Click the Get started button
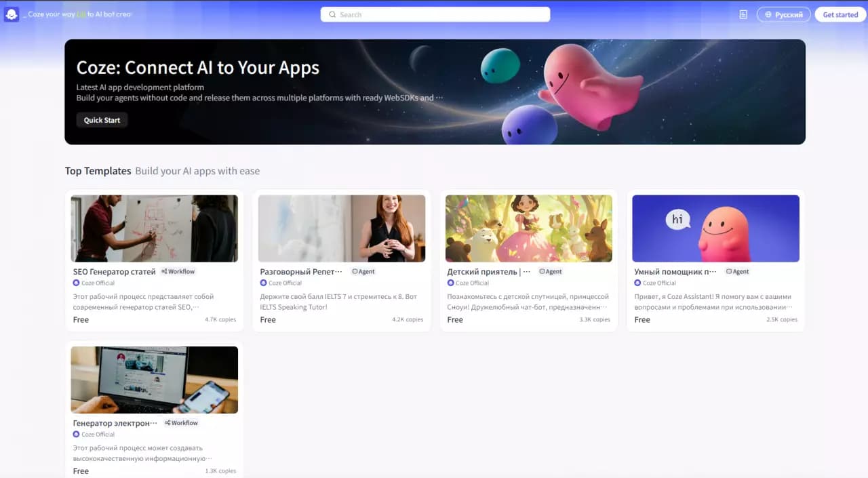Viewport: 868px width, 478px height. 840,14
